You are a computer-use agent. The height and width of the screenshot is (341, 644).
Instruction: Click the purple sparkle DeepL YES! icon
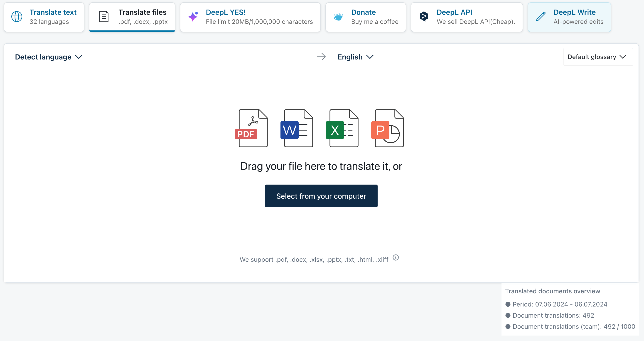pyautogui.click(x=193, y=17)
